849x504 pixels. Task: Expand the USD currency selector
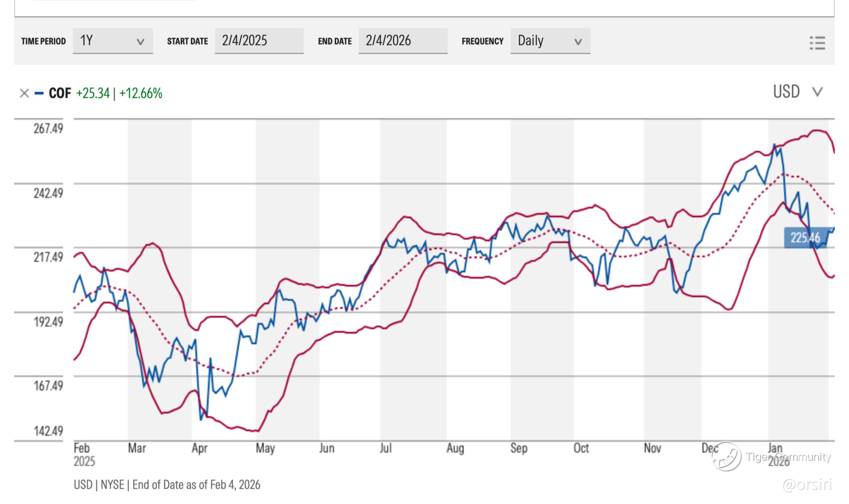click(797, 92)
